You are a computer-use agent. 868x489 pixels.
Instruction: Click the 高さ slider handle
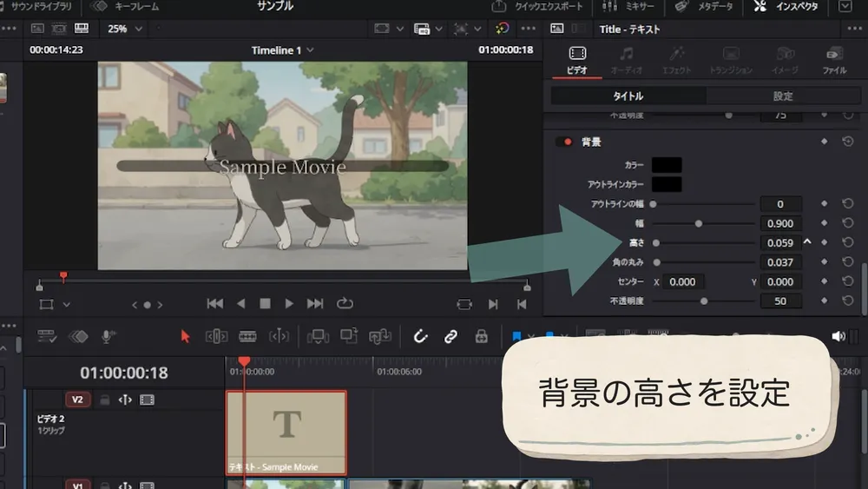(x=656, y=243)
